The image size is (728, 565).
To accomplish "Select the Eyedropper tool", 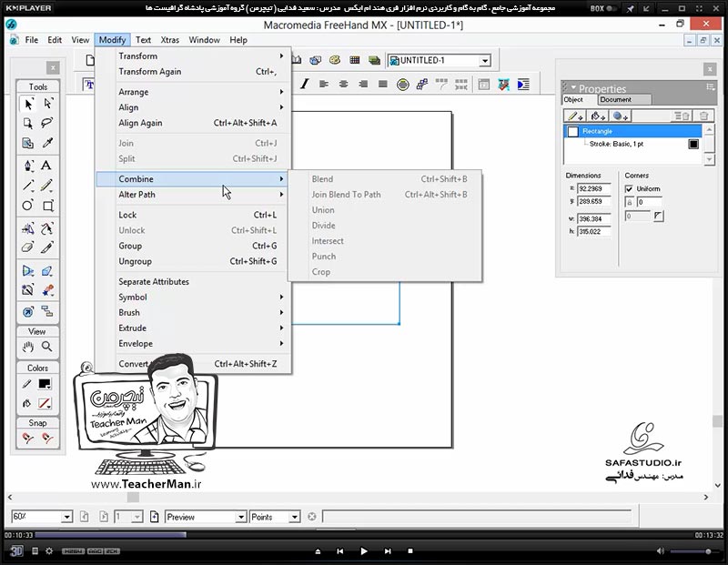I will (47, 143).
